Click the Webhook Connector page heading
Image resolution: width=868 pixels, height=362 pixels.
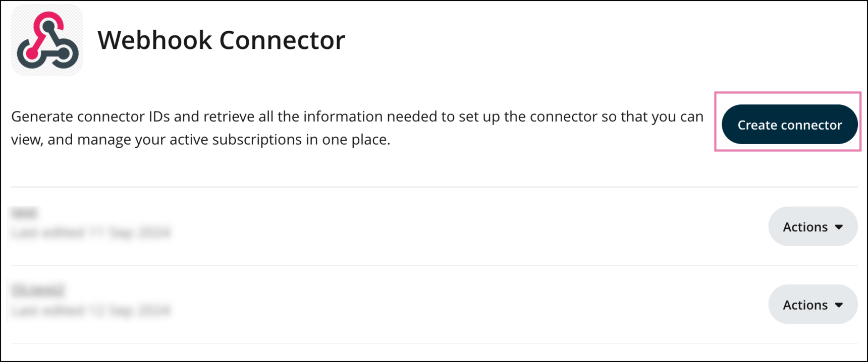point(221,40)
